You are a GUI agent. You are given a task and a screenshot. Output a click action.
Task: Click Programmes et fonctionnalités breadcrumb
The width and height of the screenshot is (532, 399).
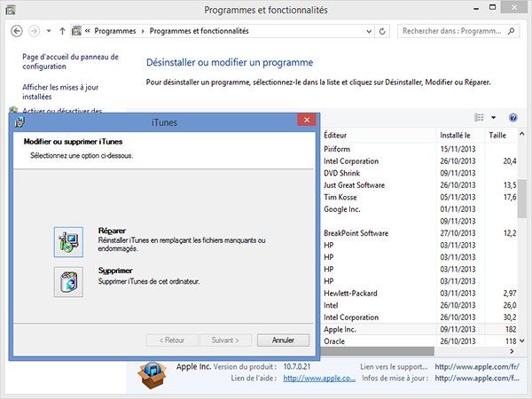pyautogui.click(x=199, y=31)
